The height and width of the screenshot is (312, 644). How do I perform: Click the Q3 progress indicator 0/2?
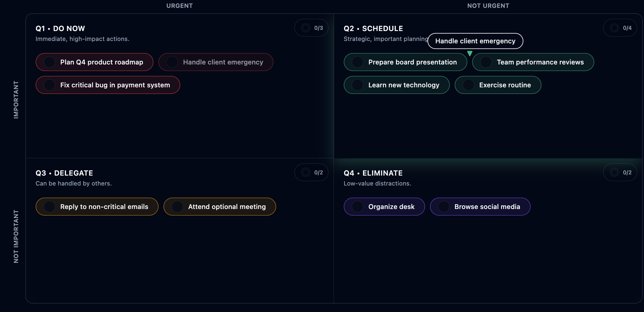point(311,173)
